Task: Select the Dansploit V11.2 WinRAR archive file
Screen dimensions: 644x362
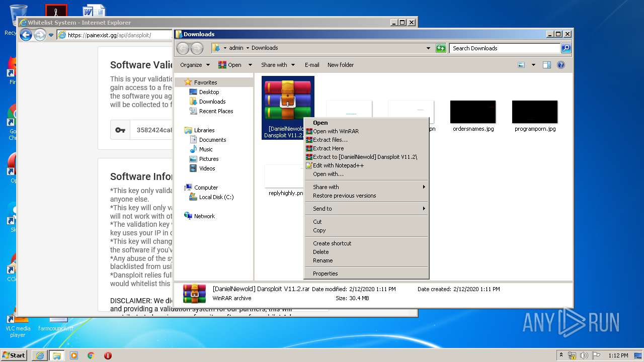Action: [x=288, y=108]
